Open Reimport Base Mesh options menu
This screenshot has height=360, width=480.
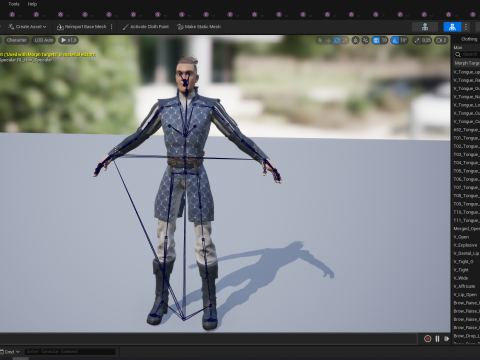click(112, 27)
